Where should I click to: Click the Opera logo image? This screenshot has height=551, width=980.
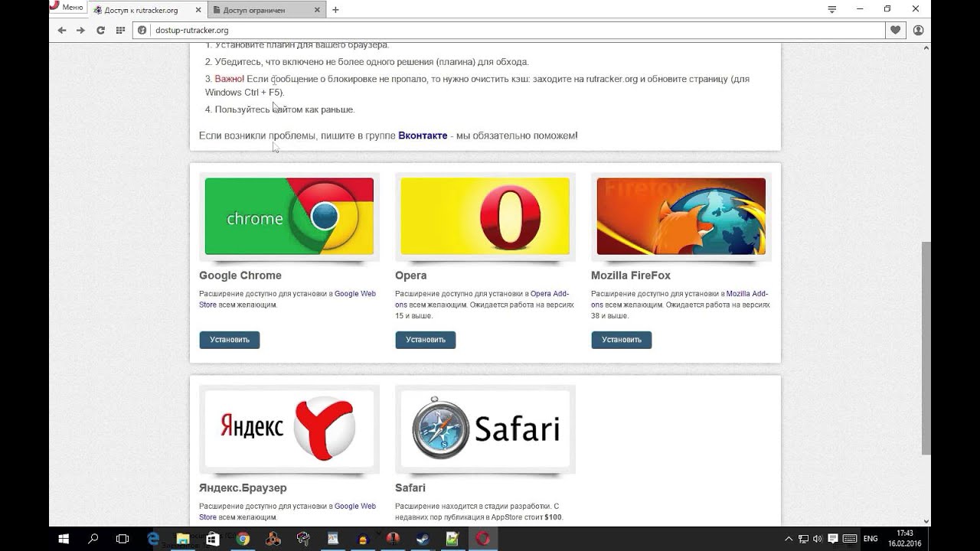(485, 217)
